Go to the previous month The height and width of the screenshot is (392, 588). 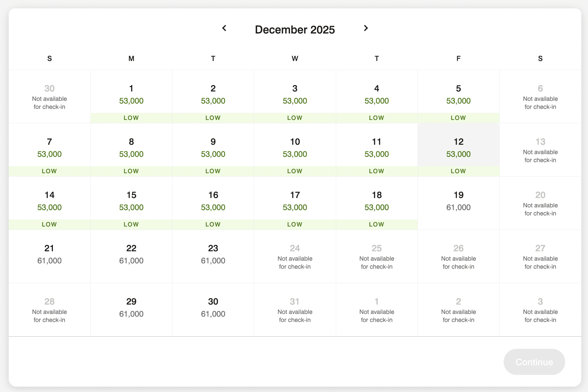(x=224, y=28)
